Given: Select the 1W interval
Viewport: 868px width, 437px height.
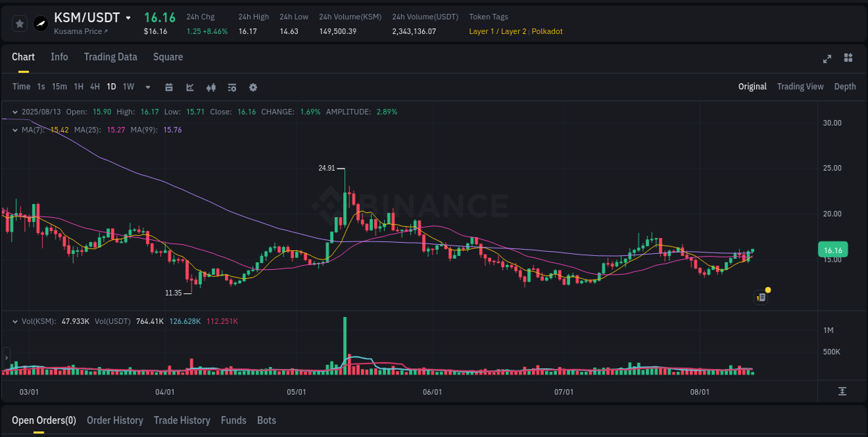Looking at the screenshot, I should [128, 87].
